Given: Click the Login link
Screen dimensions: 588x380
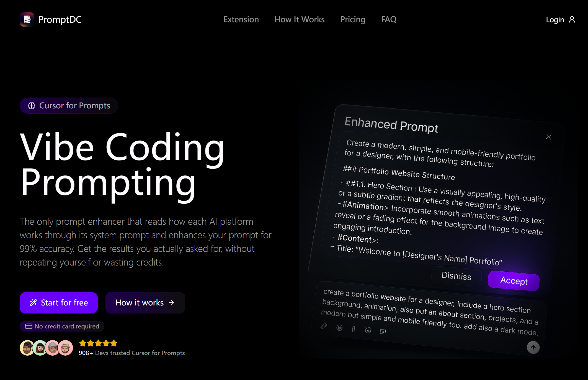Looking at the screenshot, I should point(555,19).
